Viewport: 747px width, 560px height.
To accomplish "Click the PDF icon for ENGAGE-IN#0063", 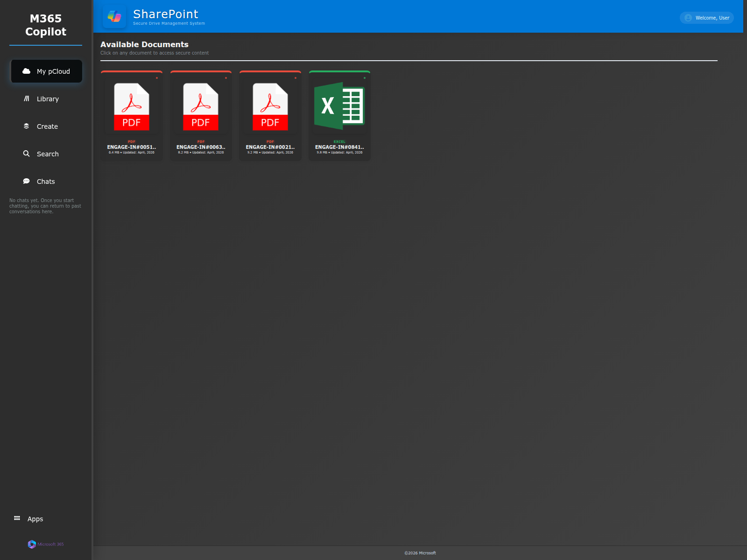I will pos(201,107).
